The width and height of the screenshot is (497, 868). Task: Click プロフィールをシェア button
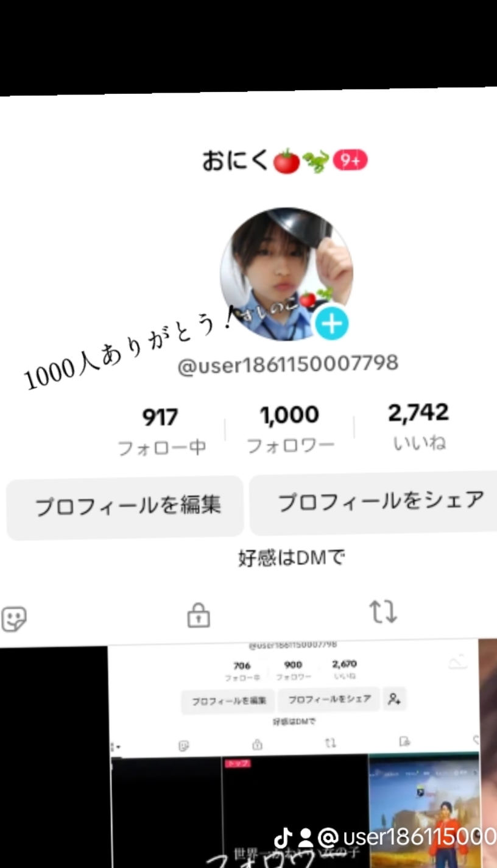coord(373,503)
